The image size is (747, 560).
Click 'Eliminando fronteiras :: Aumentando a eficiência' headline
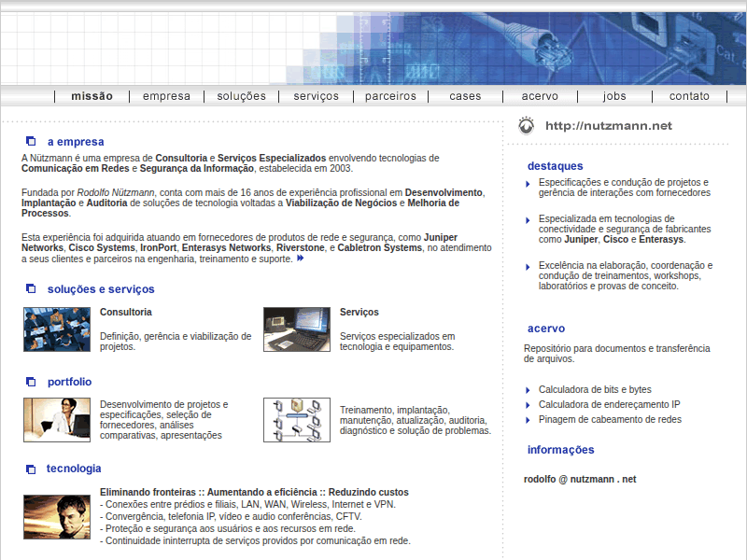coord(254,492)
